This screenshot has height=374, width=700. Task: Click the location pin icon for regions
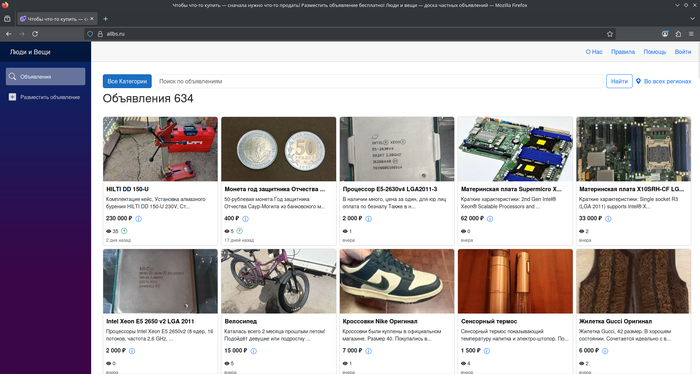point(638,81)
